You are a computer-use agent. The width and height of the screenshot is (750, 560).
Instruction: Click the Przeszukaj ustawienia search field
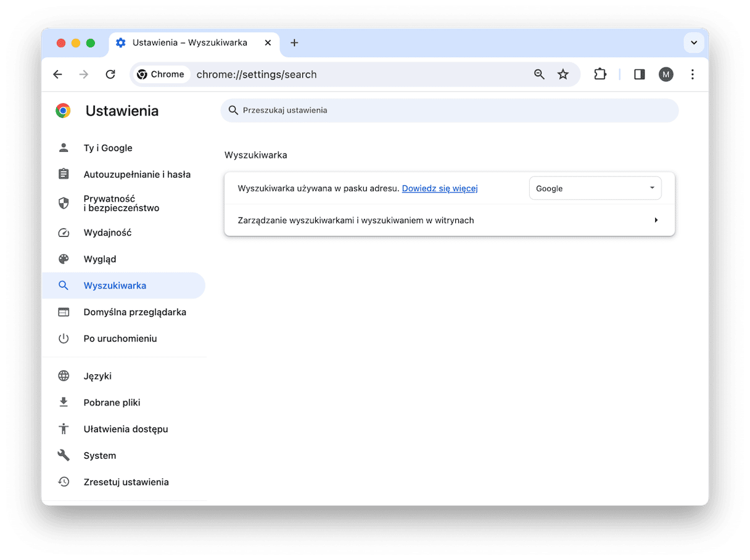click(450, 110)
